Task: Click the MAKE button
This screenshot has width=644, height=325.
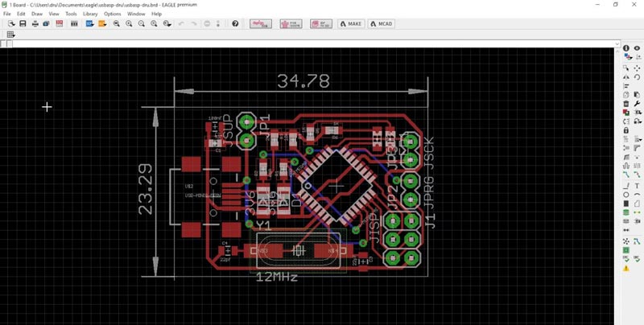Action: 351,24
